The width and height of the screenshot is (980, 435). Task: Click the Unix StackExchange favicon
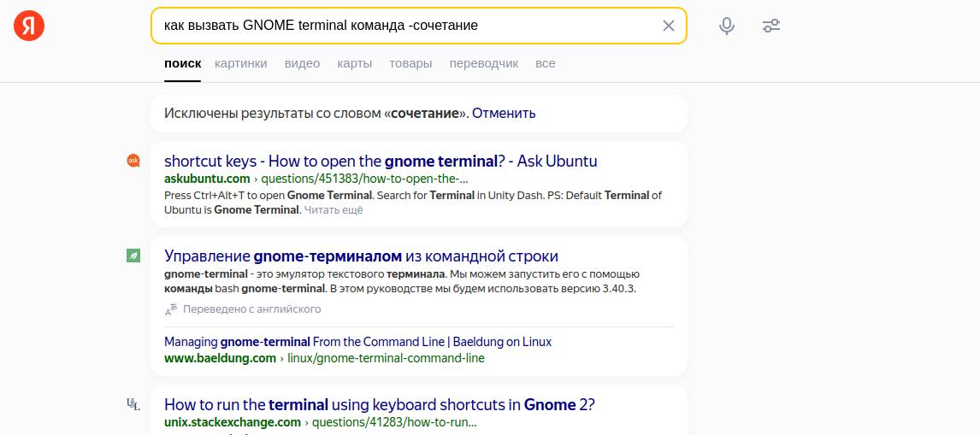[133, 404]
